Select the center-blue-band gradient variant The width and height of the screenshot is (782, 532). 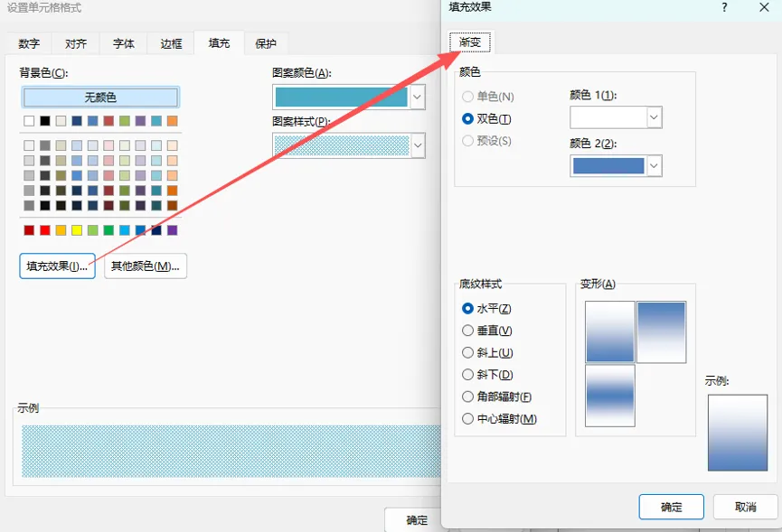click(x=610, y=396)
